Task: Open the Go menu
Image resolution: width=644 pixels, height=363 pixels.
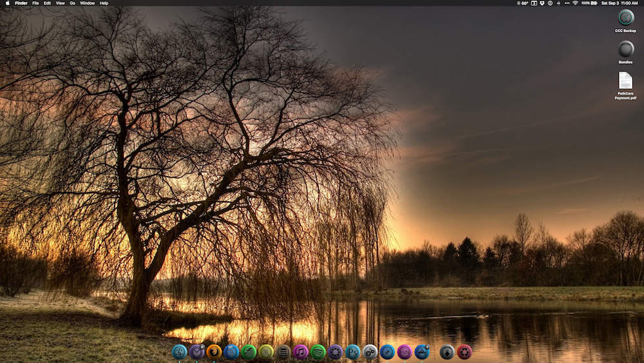Action: coord(72,3)
